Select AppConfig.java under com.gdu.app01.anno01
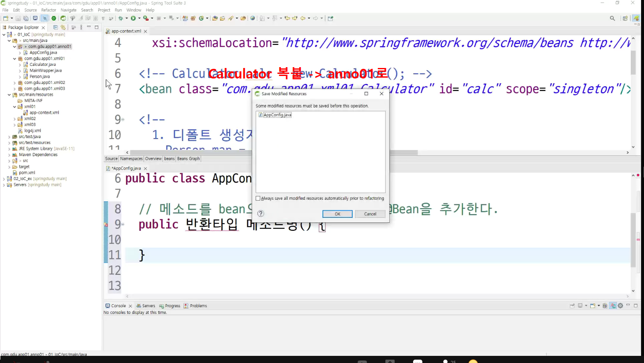 [x=43, y=53]
